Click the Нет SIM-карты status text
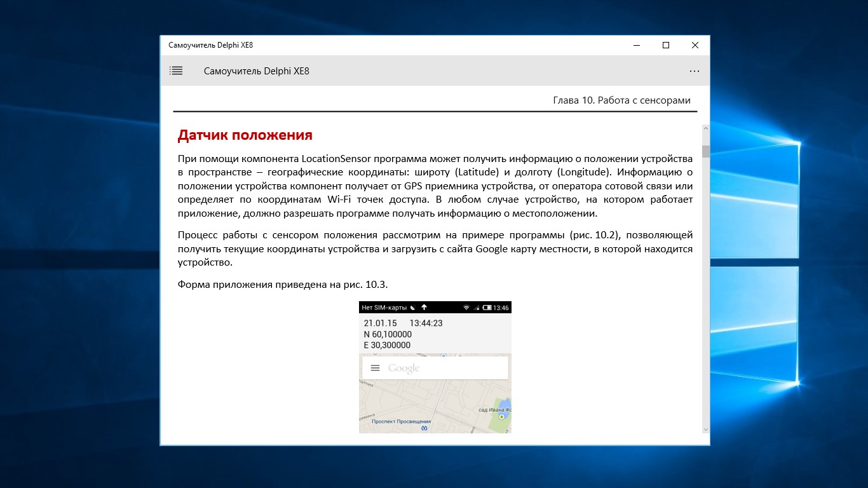This screenshot has width=868, height=488. coord(384,308)
